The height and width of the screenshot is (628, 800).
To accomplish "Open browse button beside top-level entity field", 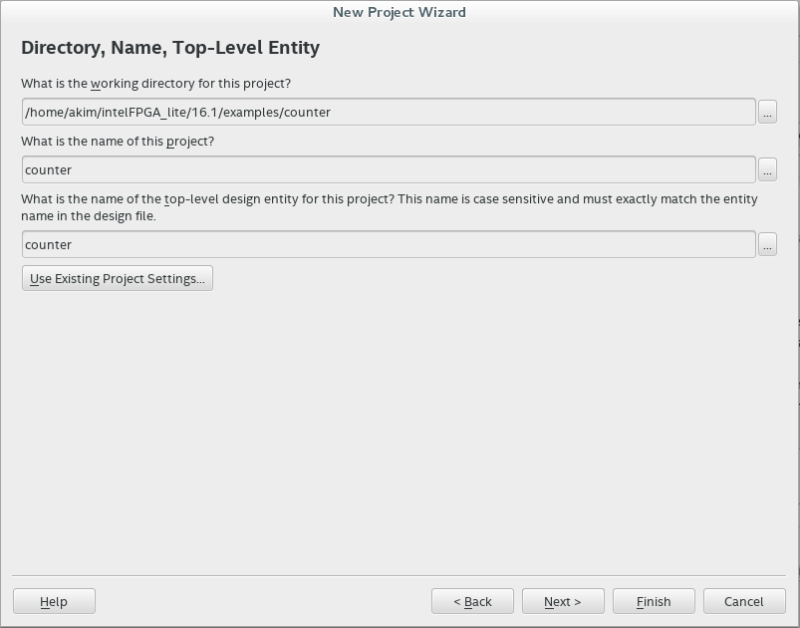I will (x=767, y=244).
